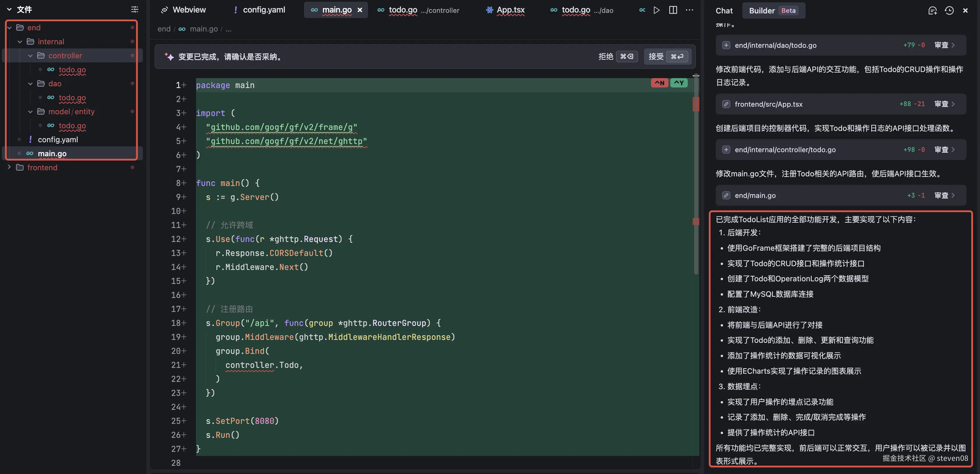
Task: Collapse the dao folder in file tree
Action: 30,84
